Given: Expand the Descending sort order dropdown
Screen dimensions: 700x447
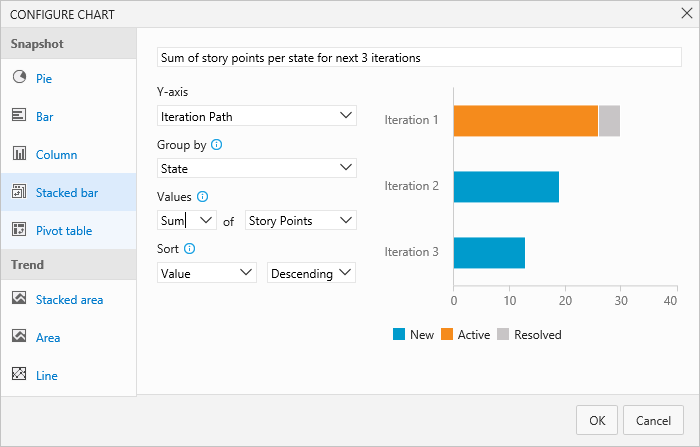Looking at the screenshot, I should (x=311, y=272).
